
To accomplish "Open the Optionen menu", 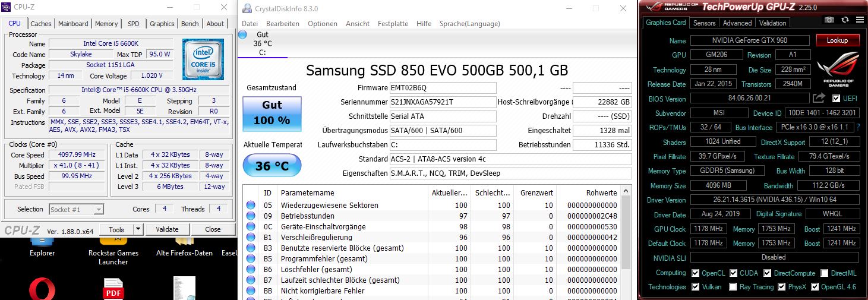I will pos(323,24).
